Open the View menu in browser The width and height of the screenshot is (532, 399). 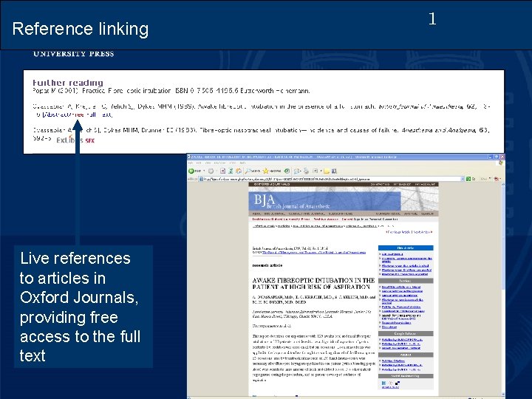pos(208,163)
